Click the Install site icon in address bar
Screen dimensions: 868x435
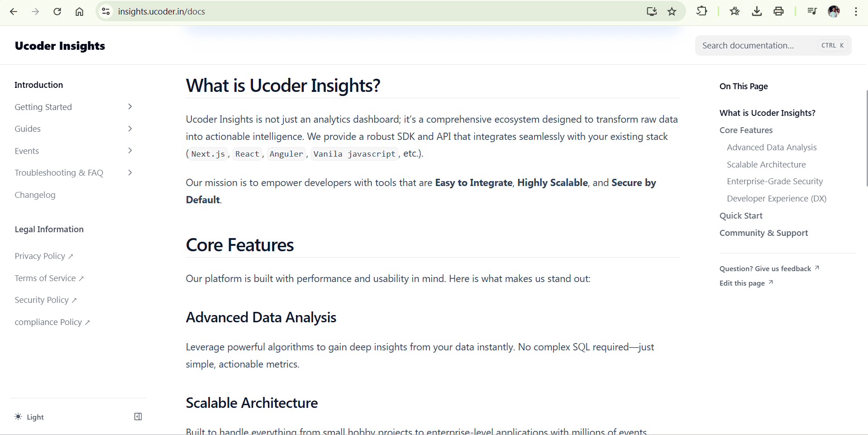coord(651,11)
